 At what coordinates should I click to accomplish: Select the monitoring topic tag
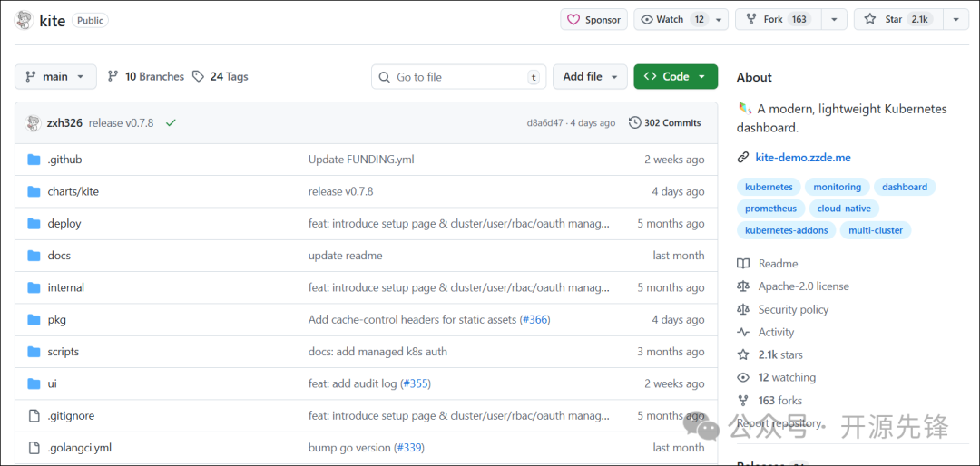(x=837, y=187)
